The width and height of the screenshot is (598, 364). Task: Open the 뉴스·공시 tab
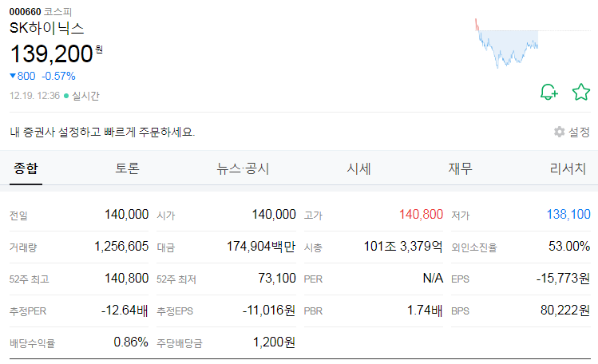243,168
